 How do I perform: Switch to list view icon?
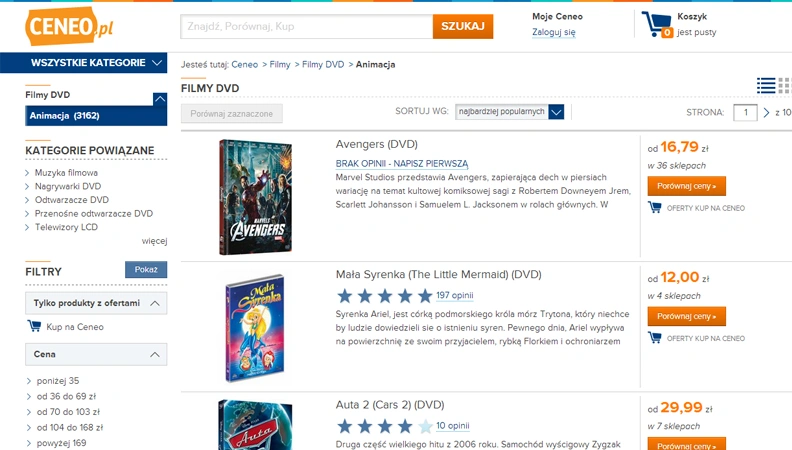[x=766, y=85]
